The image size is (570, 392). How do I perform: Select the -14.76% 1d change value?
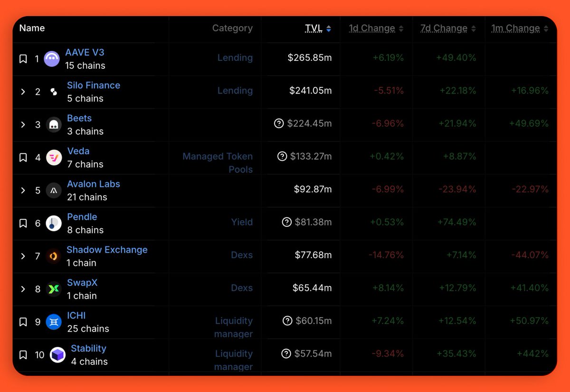386,255
